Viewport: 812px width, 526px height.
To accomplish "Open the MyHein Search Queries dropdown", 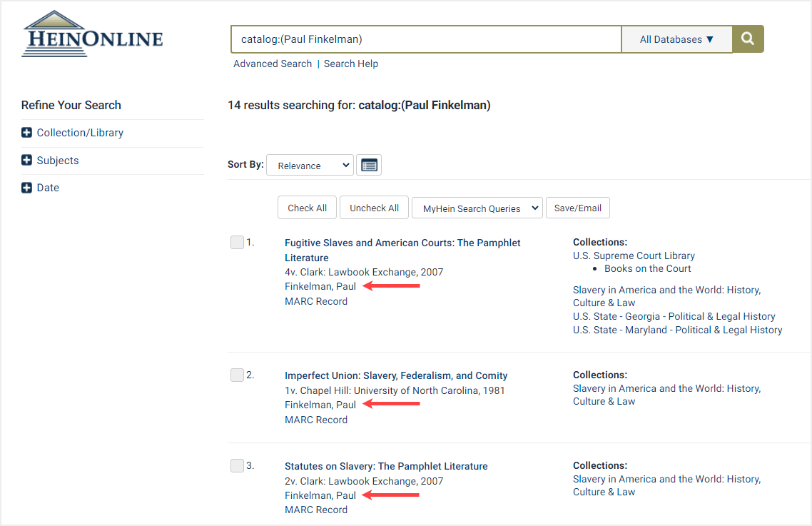I will tap(477, 208).
